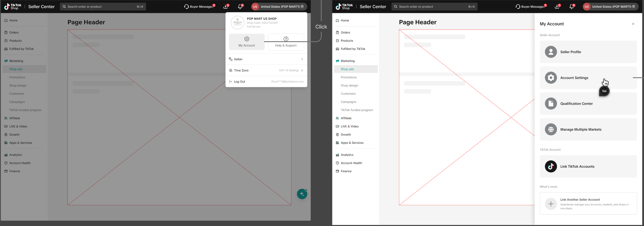Click notification bell in the right mockup header
Image resolution: width=644 pixels, height=226 pixels.
point(572,6)
